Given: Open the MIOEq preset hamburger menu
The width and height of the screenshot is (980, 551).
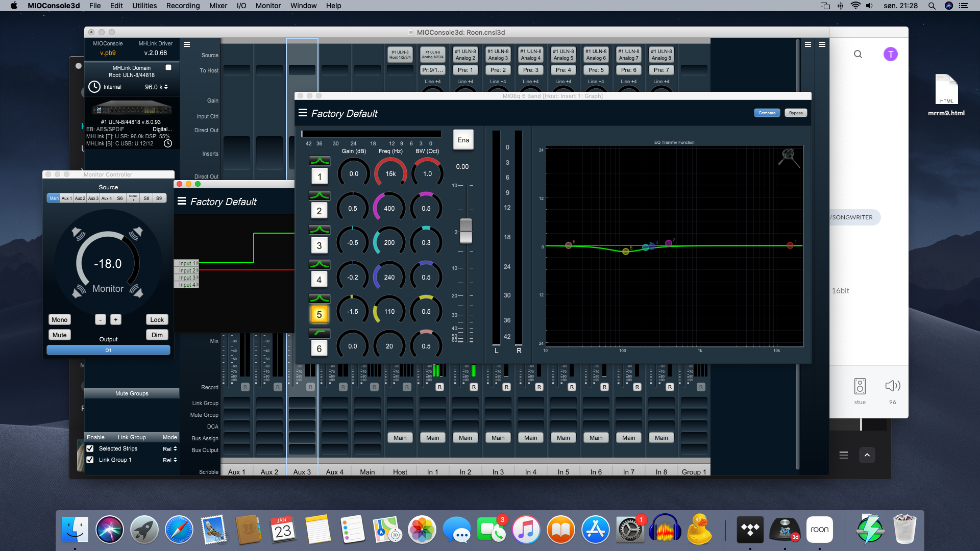Looking at the screenshot, I should (303, 113).
